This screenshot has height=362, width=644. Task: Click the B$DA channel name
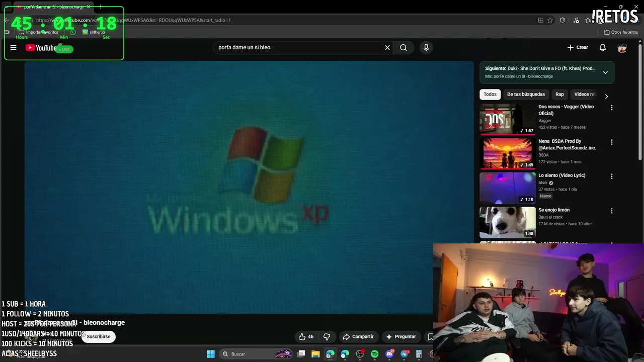coord(543,155)
